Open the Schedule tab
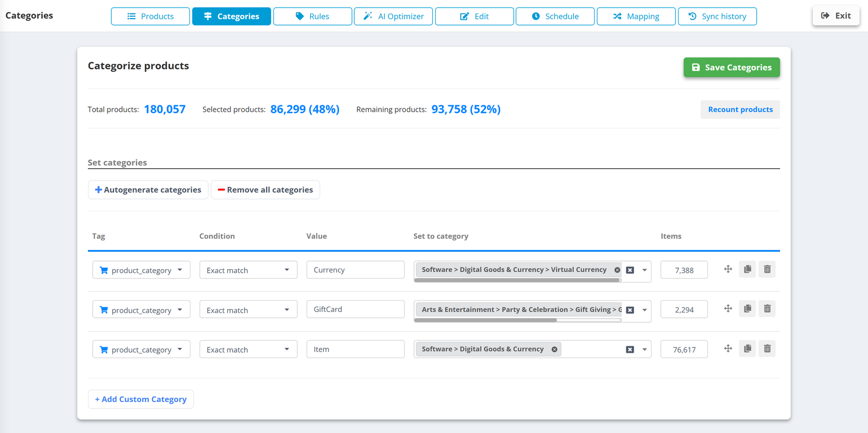Viewport: 868px width, 433px height. click(555, 16)
